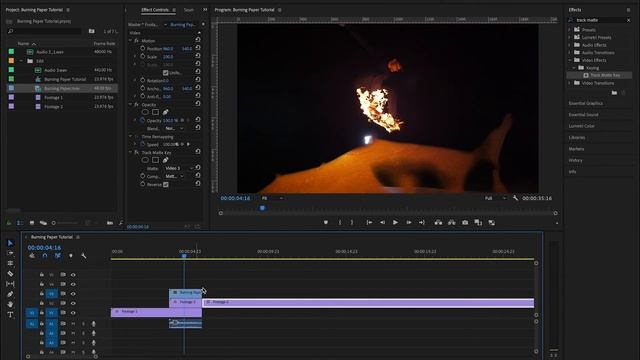Image resolution: width=640 pixels, height=360 pixels.
Task: Click the Lift button
Action: tap(438, 222)
